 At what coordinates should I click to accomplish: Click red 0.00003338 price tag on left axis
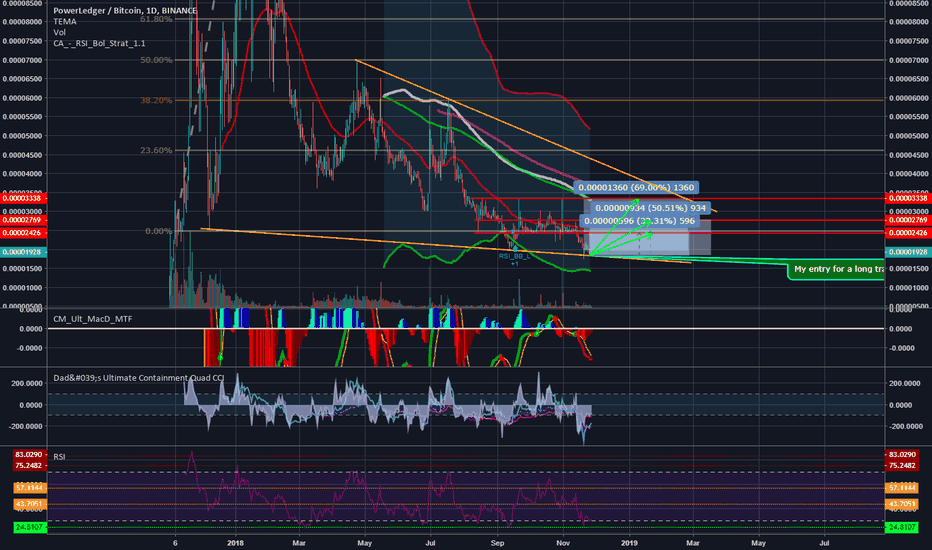pyautogui.click(x=23, y=198)
